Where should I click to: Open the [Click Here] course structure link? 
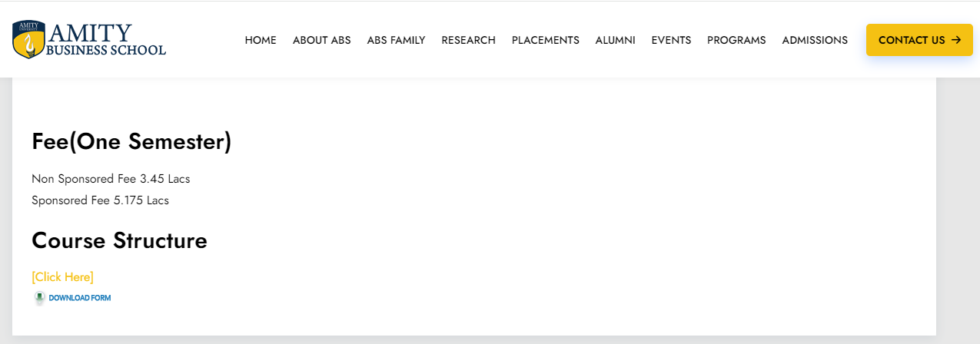tap(62, 276)
